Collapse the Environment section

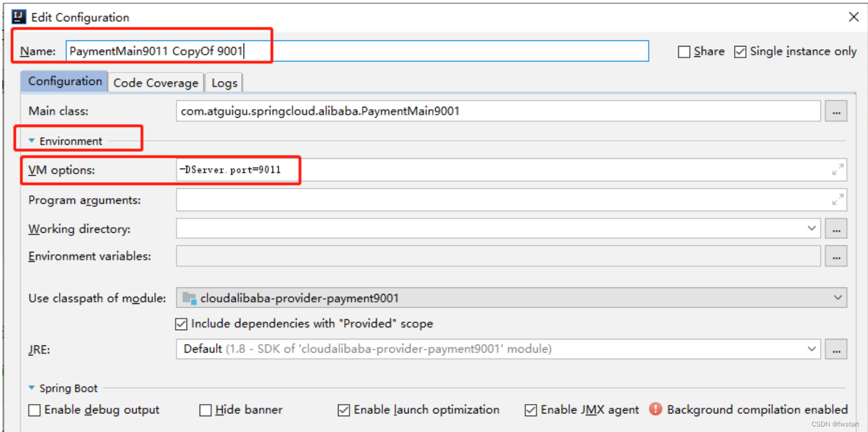pyautogui.click(x=32, y=141)
